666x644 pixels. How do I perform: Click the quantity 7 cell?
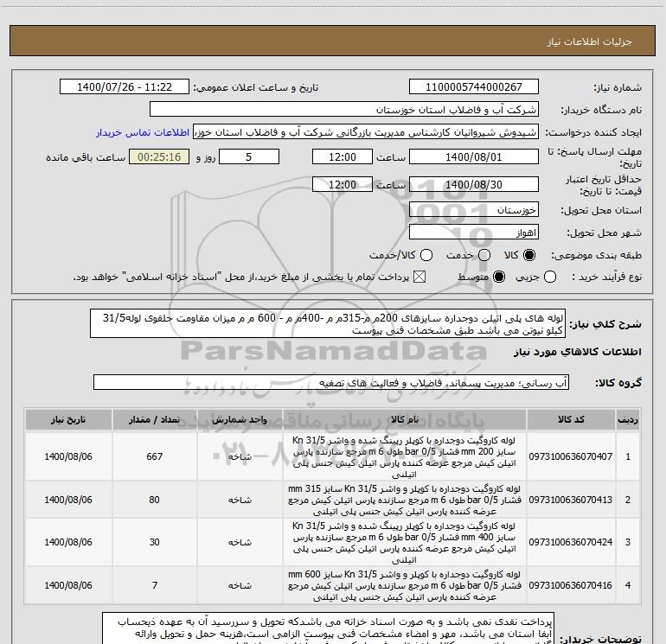[x=155, y=585]
